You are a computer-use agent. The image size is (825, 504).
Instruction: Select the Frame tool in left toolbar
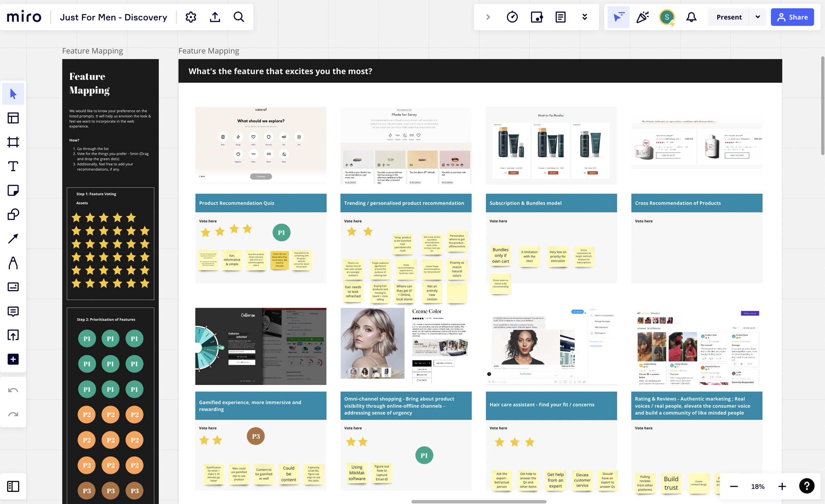click(13, 142)
